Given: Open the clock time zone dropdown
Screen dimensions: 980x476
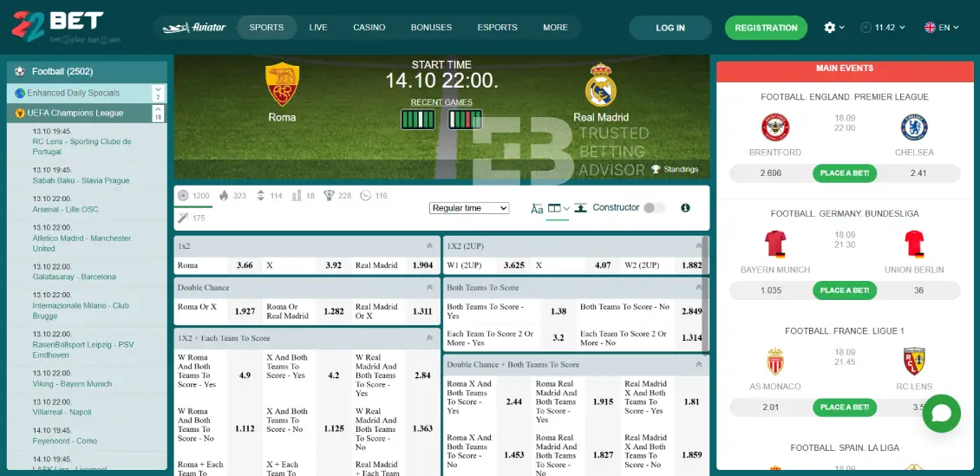Looking at the screenshot, I should pos(883,28).
